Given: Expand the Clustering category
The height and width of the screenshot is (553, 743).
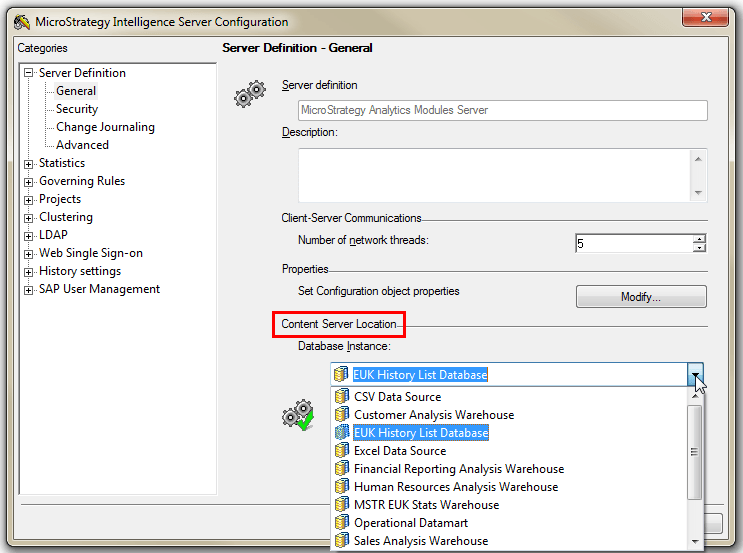Looking at the screenshot, I should pos(28,218).
